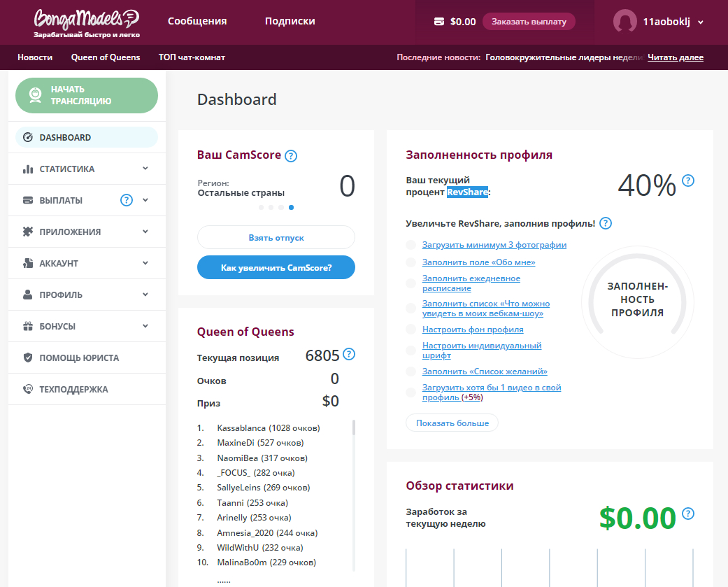
Task: Open ТОП чат-комнат page
Action: pos(192,57)
